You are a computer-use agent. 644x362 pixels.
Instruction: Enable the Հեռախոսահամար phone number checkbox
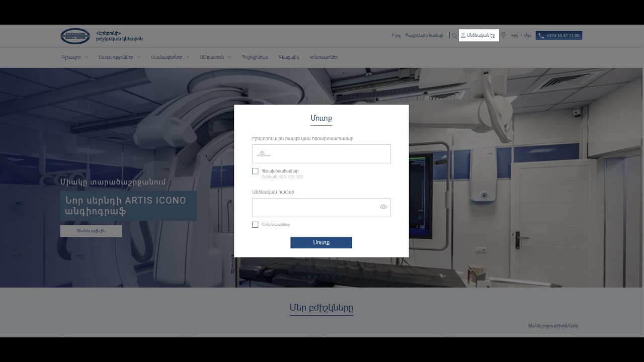point(255,171)
